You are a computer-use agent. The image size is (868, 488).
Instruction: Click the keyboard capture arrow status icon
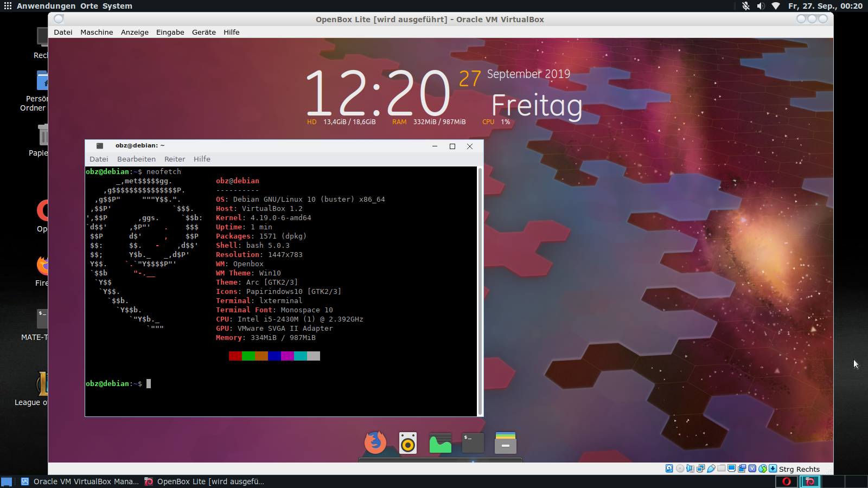(773, 468)
